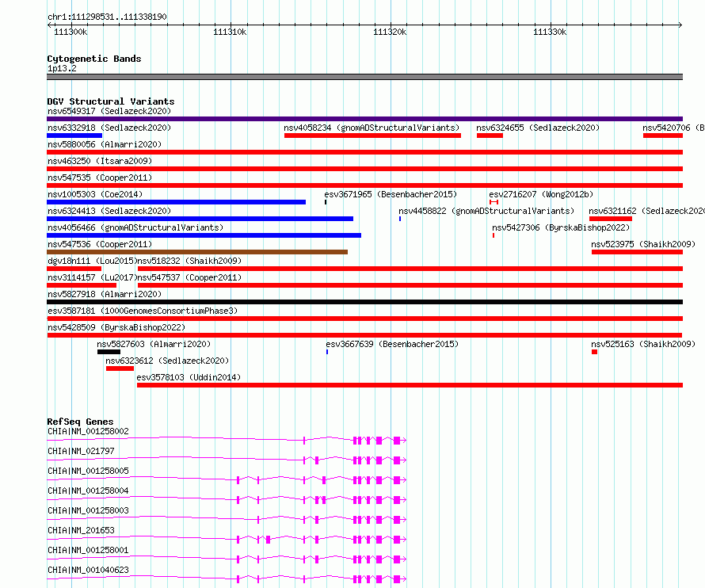Click the red esv2716207 bracket marker

(x=494, y=202)
